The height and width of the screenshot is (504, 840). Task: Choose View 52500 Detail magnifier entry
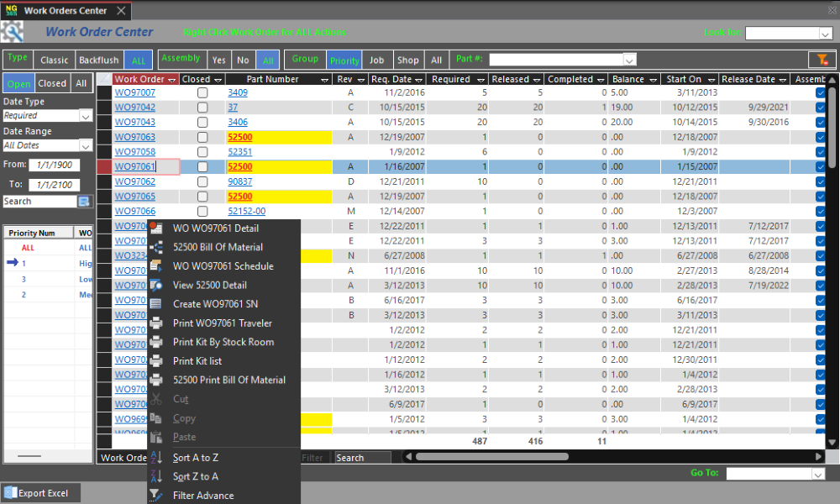156,285
